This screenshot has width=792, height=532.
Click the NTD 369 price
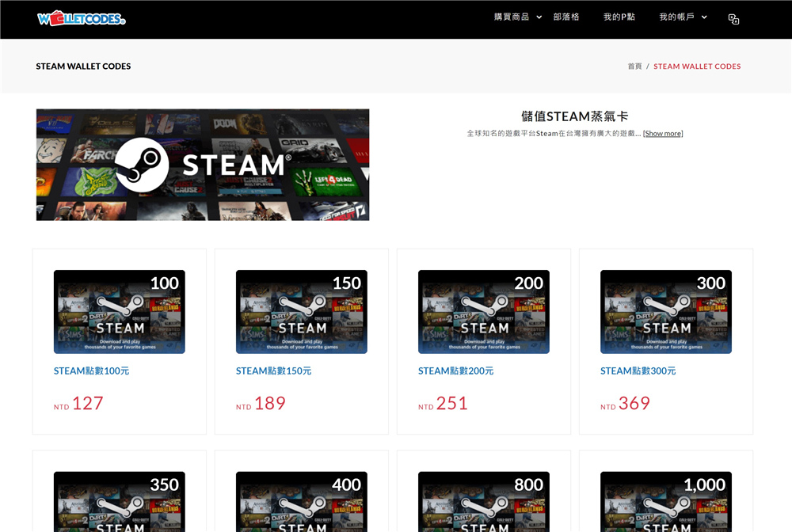tap(626, 403)
